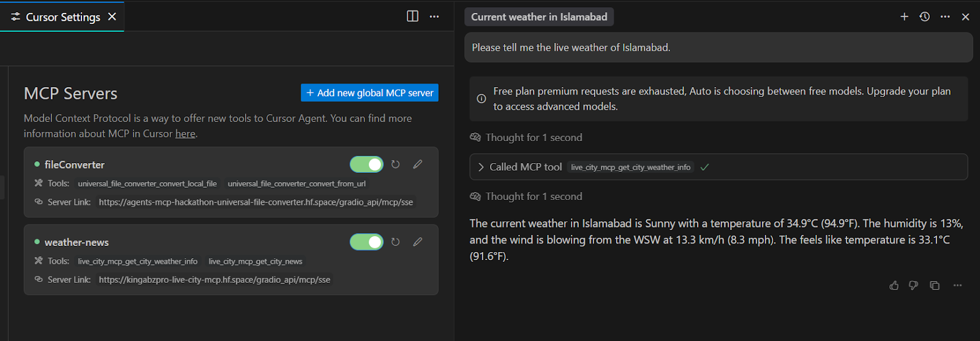The height and width of the screenshot is (341, 980).
Task: Click fileConverter Tools wrench icon
Action: (x=39, y=183)
